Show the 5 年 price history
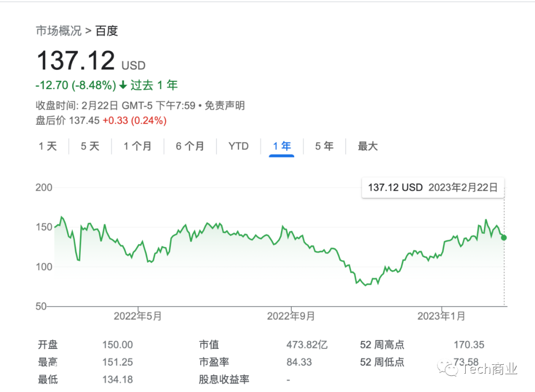Viewport: 535px width, 392px height. [x=324, y=147]
